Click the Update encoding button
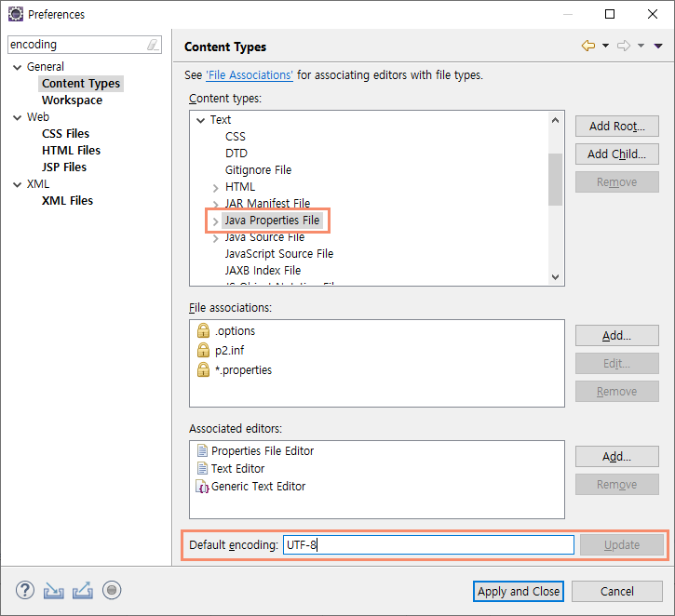Screen dimensions: 675x616 point(622,545)
